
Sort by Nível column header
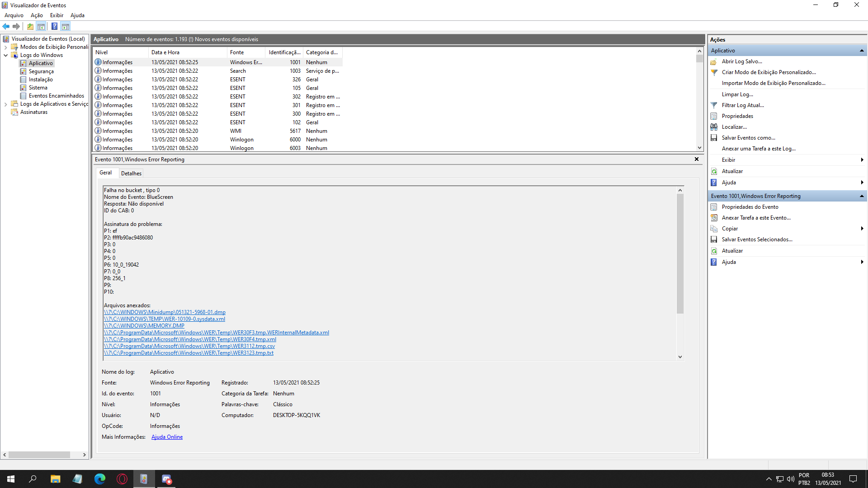121,52
